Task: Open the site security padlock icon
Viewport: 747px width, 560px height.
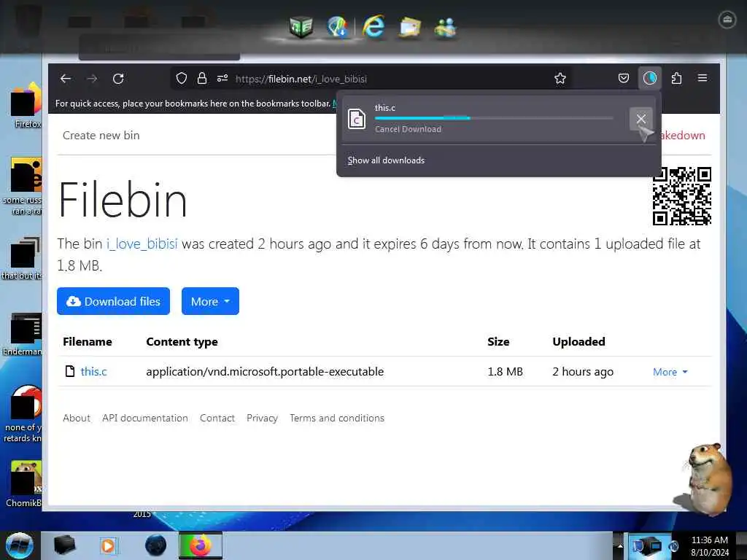Action: 202,79
